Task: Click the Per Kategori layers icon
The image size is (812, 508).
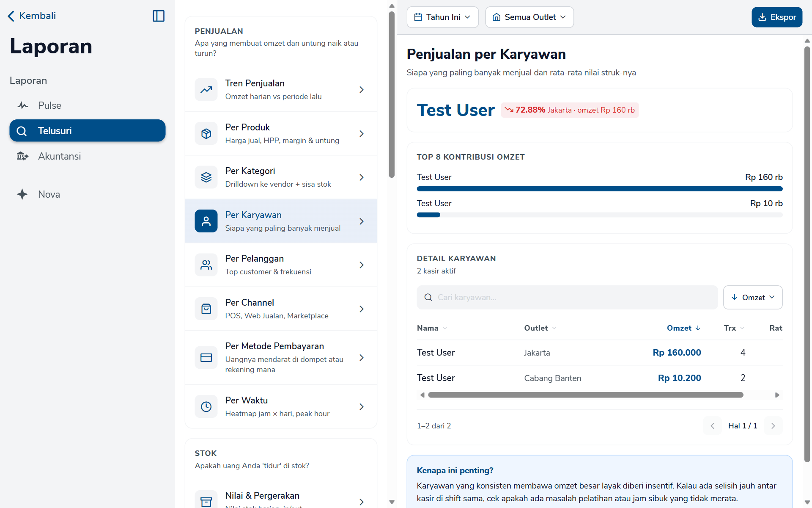Action: click(206, 177)
